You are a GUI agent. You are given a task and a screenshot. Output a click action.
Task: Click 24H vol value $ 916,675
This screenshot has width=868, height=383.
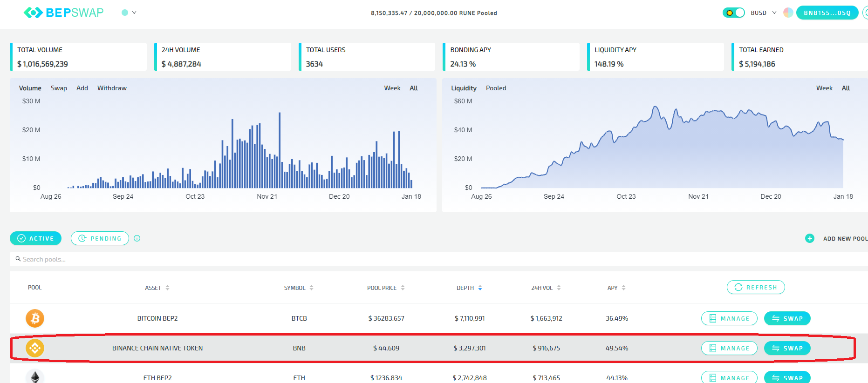pos(547,348)
